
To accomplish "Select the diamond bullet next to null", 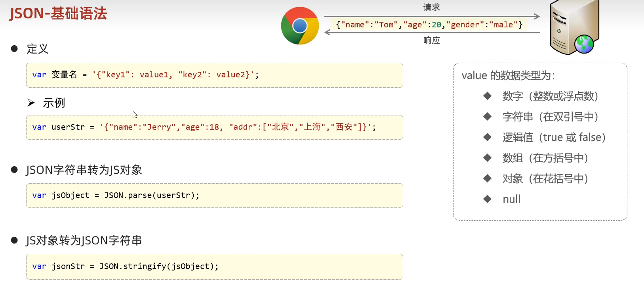I will pos(487,199).
